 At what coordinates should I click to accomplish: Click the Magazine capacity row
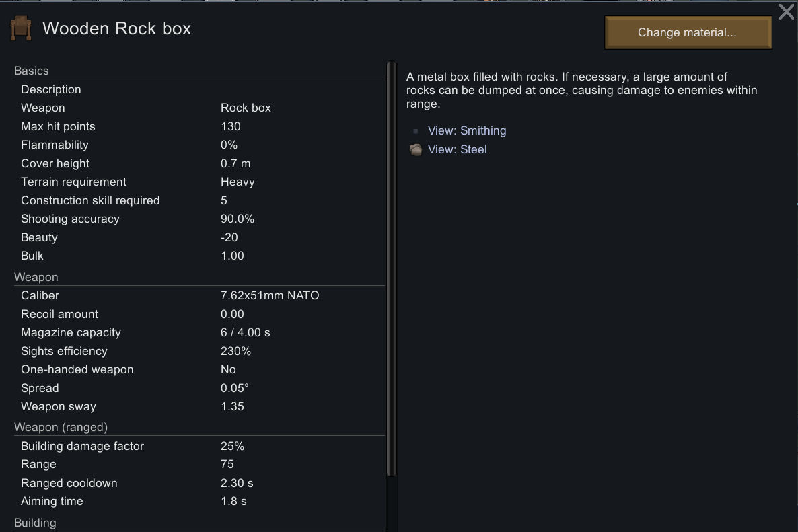(x=199, y=332)
